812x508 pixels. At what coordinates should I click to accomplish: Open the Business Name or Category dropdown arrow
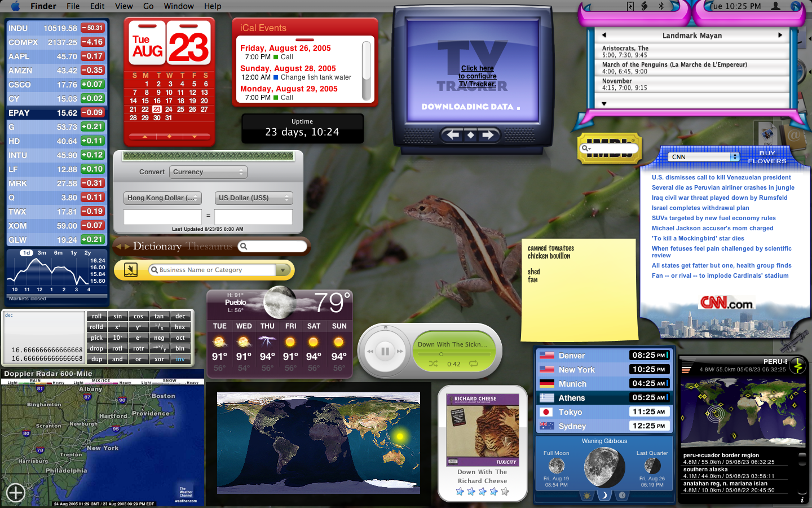(283, 270)
